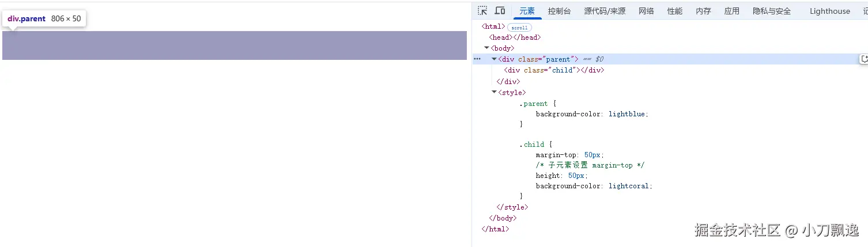This screenshot has height=247, width=868.
Task: Click the scroll badge next to html
Action: (x=519, y=27)
